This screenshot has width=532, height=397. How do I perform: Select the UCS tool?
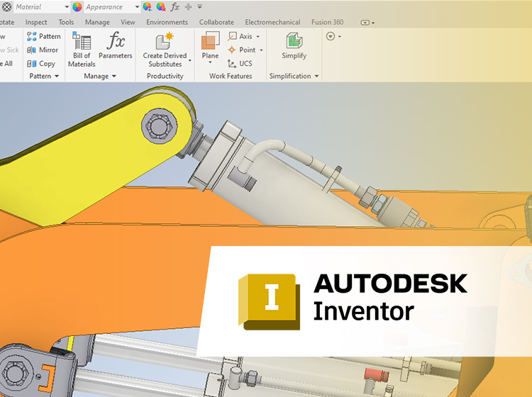[x=240, y=63]
